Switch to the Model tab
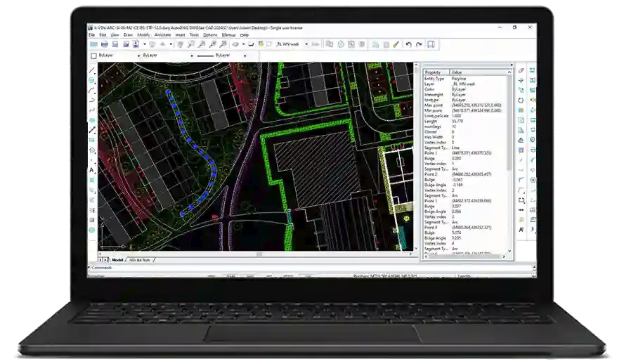Screen dimensions: 624x364 [x=117, y=260]
